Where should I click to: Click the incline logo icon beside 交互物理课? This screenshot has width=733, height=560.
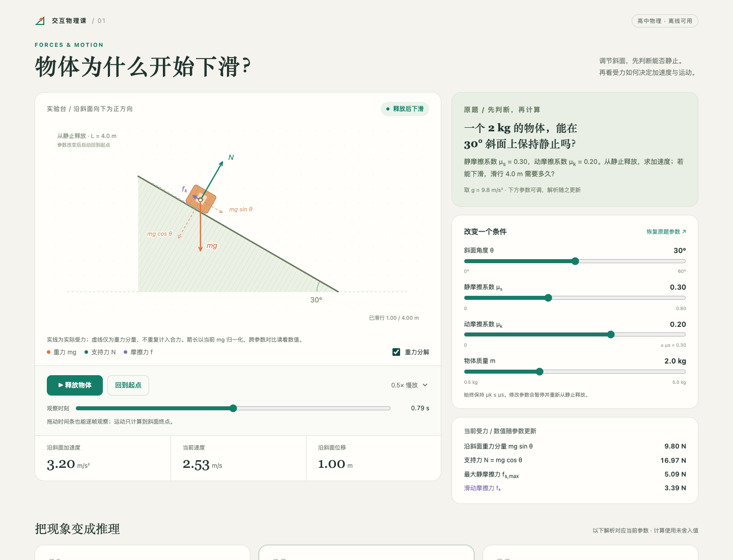click(40, 21)
